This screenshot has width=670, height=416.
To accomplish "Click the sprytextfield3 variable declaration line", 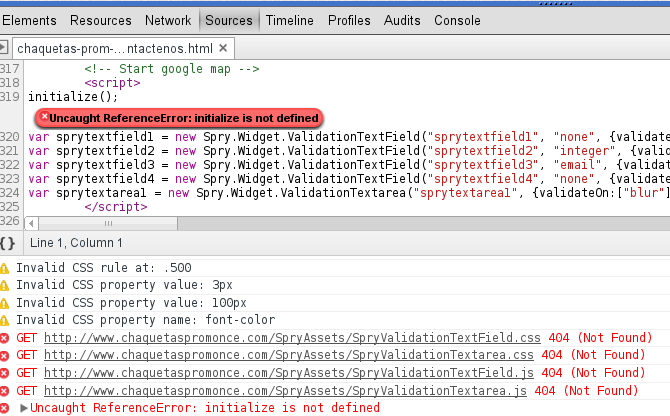I will pyautogui.click(x=349, y=165).
